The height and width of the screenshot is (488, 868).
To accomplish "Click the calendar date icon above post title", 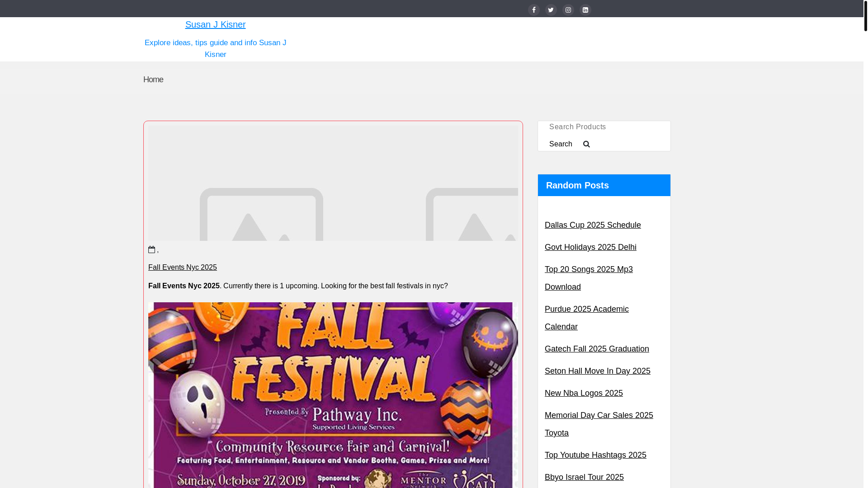I will coord(152,249).
